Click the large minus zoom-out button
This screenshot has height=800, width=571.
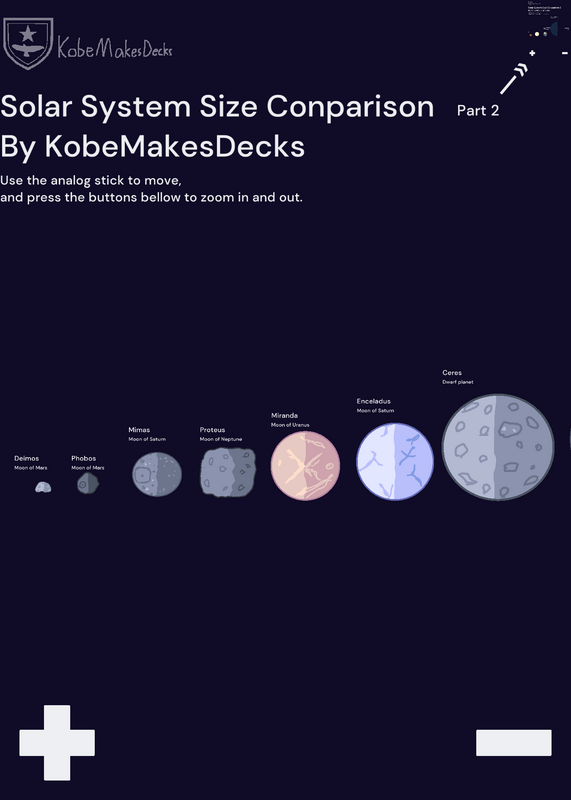(x=514, y=742)
